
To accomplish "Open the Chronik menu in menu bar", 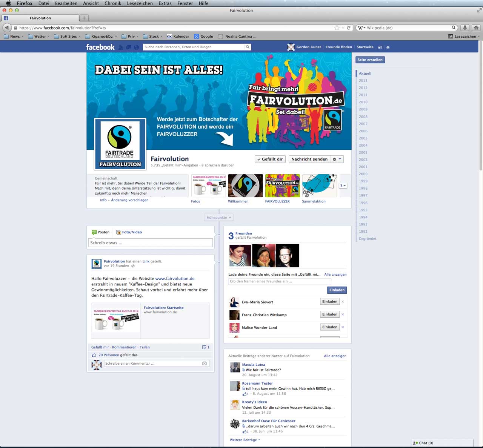I will tap(113, 3).
